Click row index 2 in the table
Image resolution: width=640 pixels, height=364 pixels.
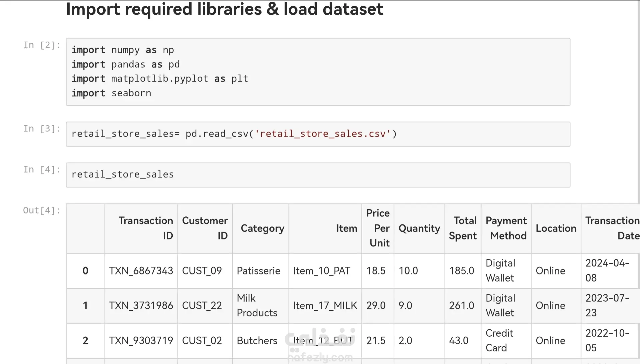(x=85, y=341)
